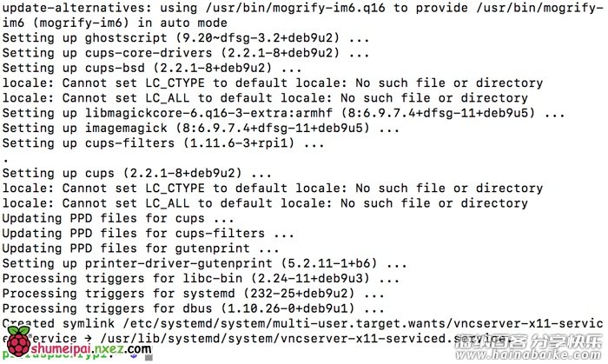Image resolution: width=608 pixels, height=364 pixels.
Task: Click the libc-bin trigger text
Action: (213, 278)
